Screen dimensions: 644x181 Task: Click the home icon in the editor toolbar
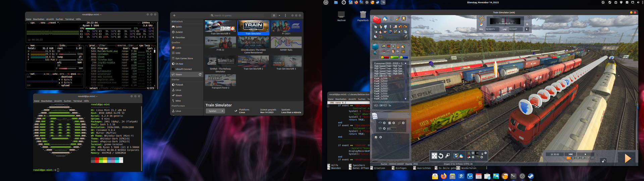pyautogui.click(x=385, y=19)
